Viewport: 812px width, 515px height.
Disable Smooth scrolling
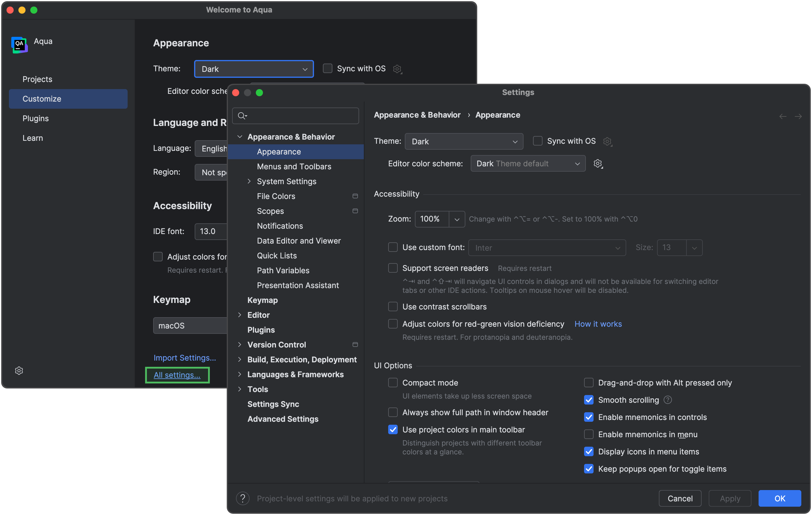(589, 400)
